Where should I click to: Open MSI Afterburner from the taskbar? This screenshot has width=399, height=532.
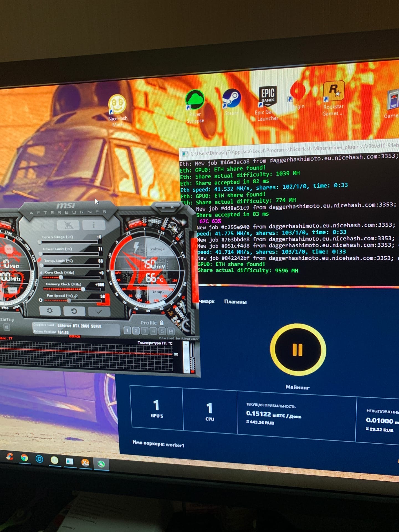pyautogui.click(x=101, y=464)
